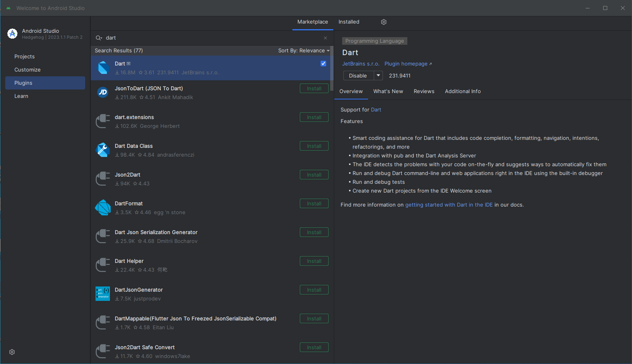This screenshot has width=632, height=364.
Task: Click the Dart link after Support for
Action: click(x=376, y=110)
